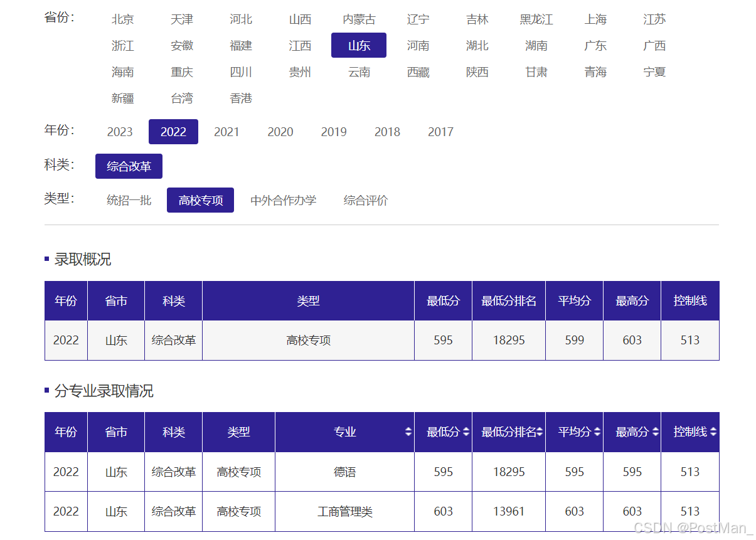Select 湖北 province
This screenshot has width=756, height=540.
[x=477, y=46]
